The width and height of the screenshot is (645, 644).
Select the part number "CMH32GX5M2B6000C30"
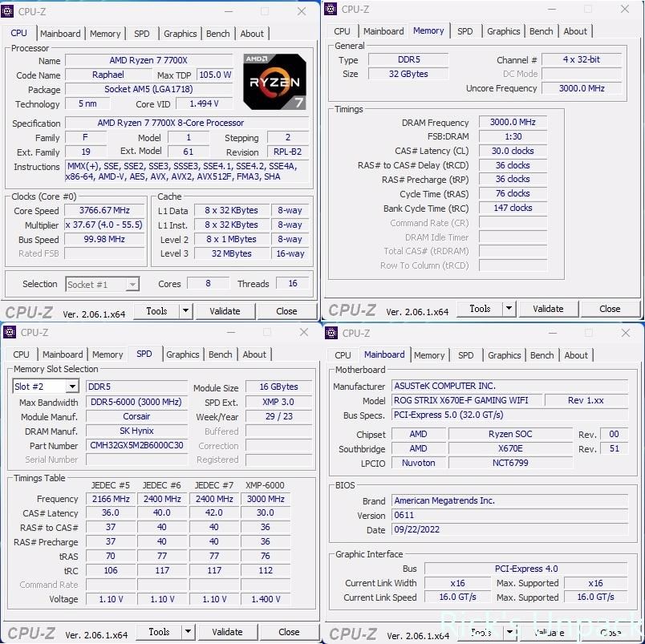136,445
